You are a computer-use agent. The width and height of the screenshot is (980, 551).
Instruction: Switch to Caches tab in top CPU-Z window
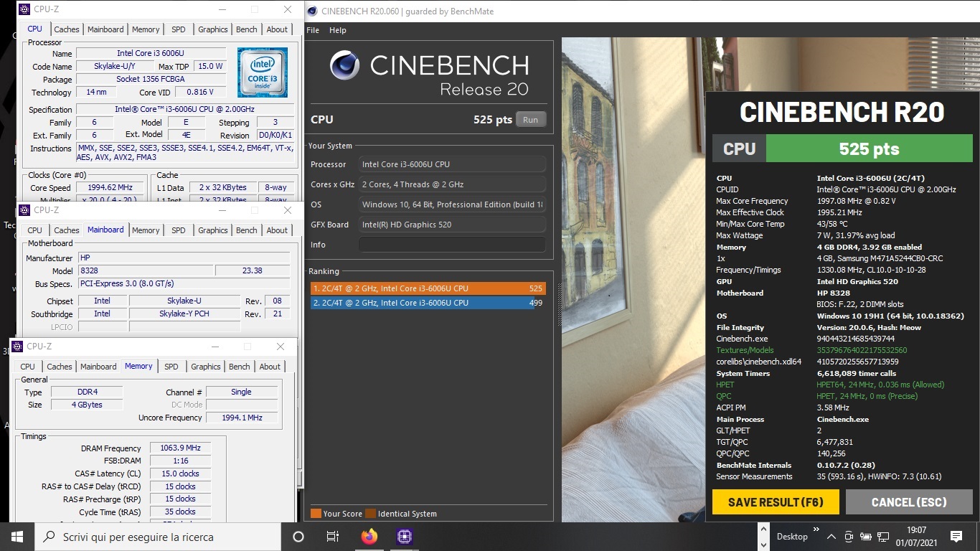[67, 29]
